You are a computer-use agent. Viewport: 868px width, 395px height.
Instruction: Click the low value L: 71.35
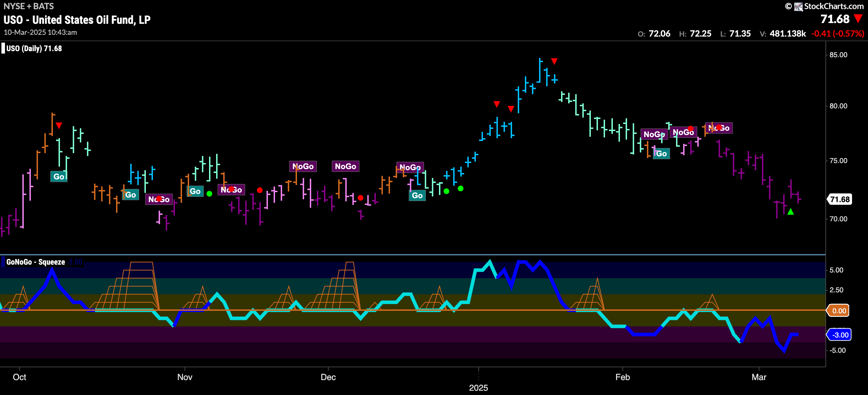tap(735, 34)
